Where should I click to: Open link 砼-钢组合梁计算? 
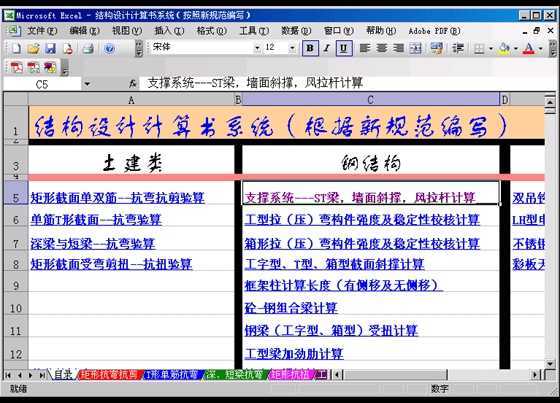point(291,308)
